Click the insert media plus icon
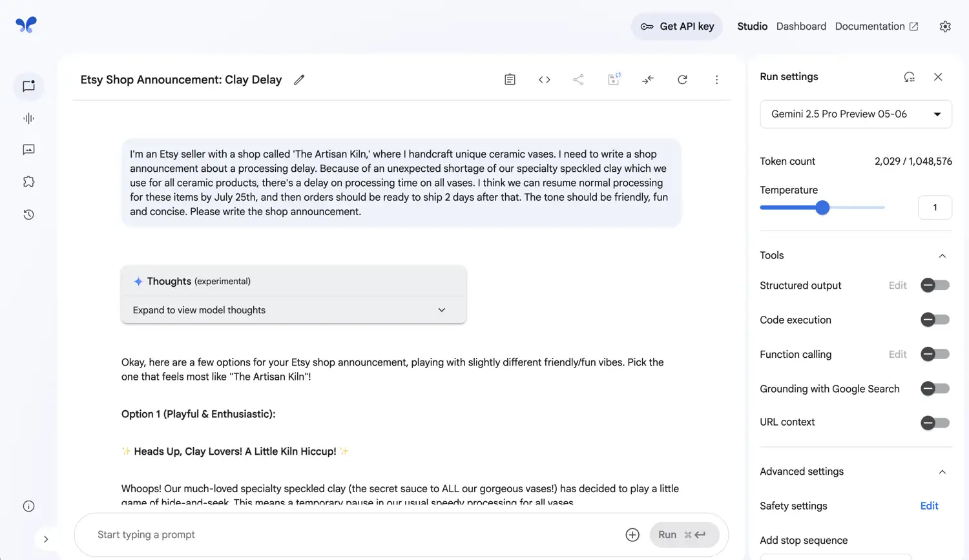The width and height of the screenshot is (969, 560). point(632,535)
